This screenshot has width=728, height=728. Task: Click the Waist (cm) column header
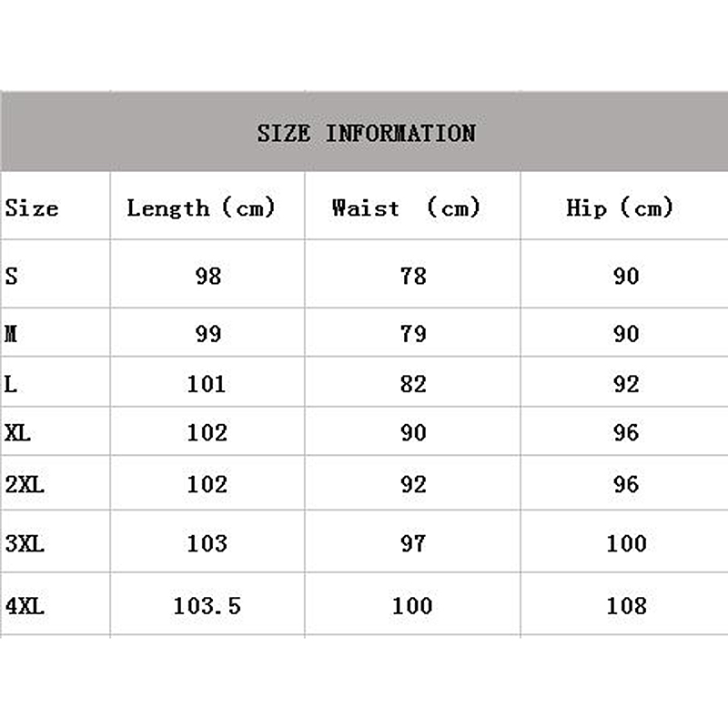point(406,208)
